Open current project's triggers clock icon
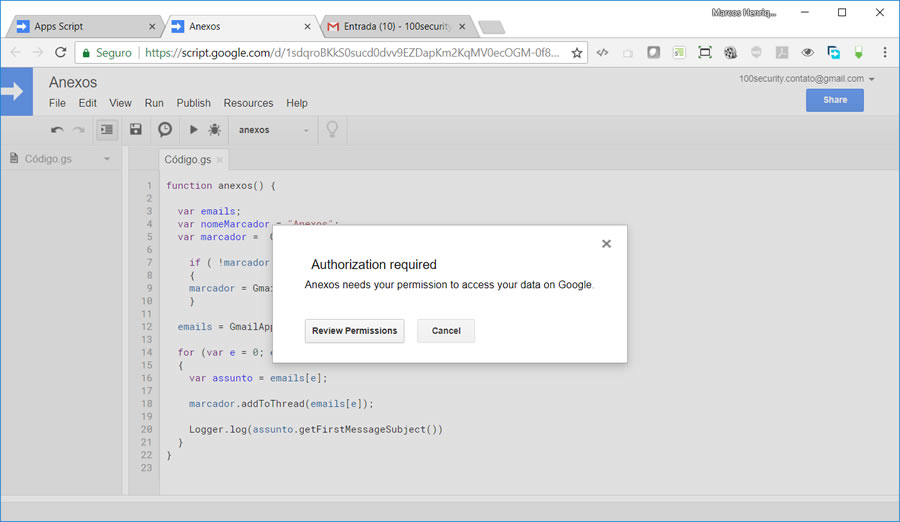This screenshot has width=900, height=522. point(165,129)
